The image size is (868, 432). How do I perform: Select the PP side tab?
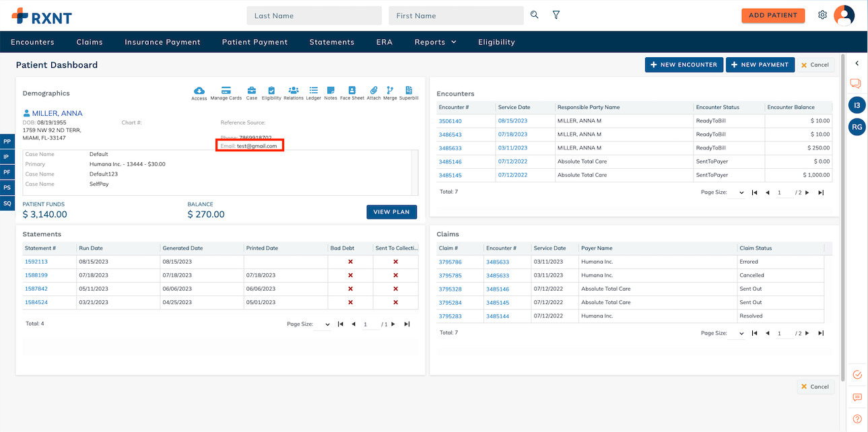[x=7, y=141]
